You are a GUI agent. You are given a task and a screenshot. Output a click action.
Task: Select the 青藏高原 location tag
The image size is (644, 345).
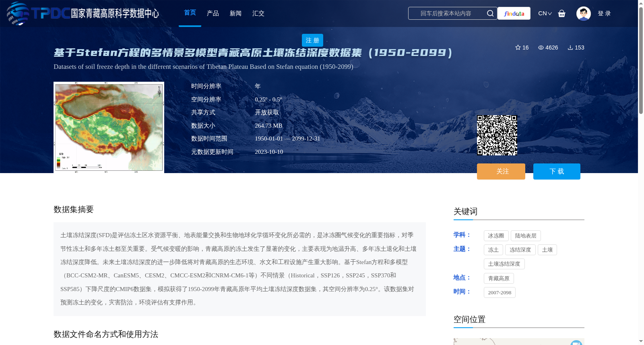tap(499, 279)
